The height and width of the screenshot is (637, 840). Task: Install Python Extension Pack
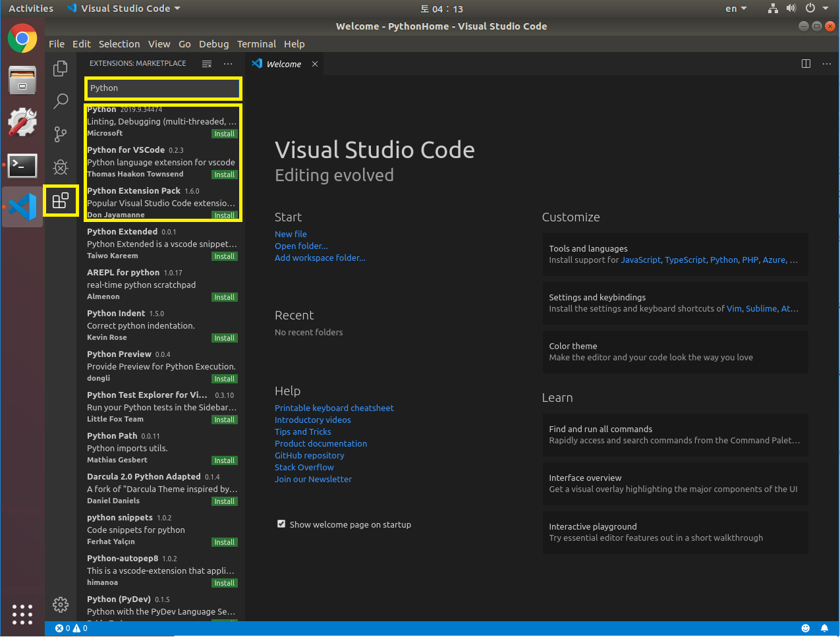225,215
